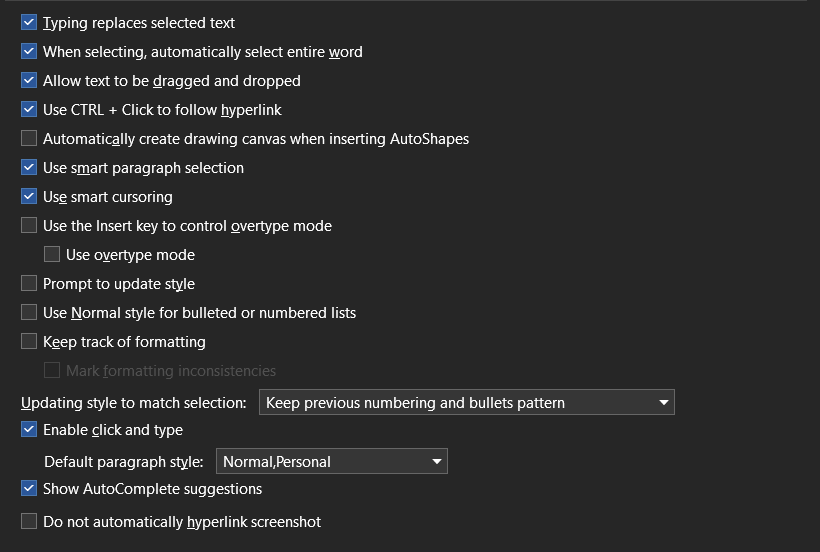The width and height of the screenshot is (820, 552).
Task: Disable Use smart cursoring
Action: tap(29, 197)
